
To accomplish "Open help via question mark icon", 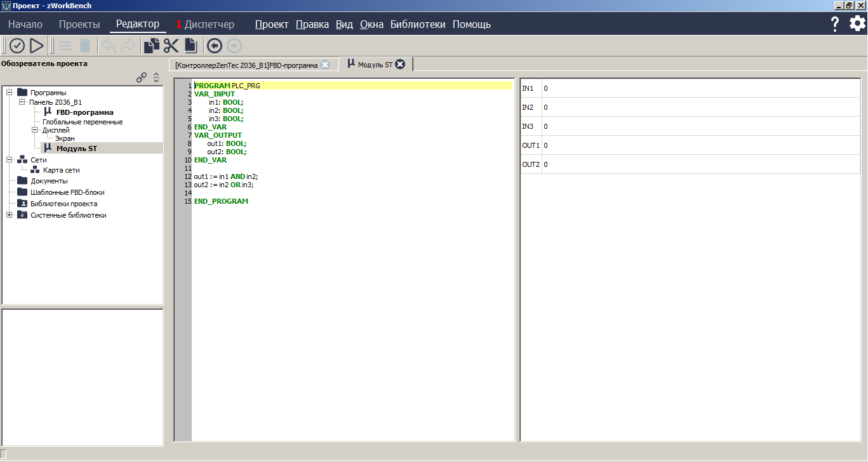I will [x=835, y=24].
